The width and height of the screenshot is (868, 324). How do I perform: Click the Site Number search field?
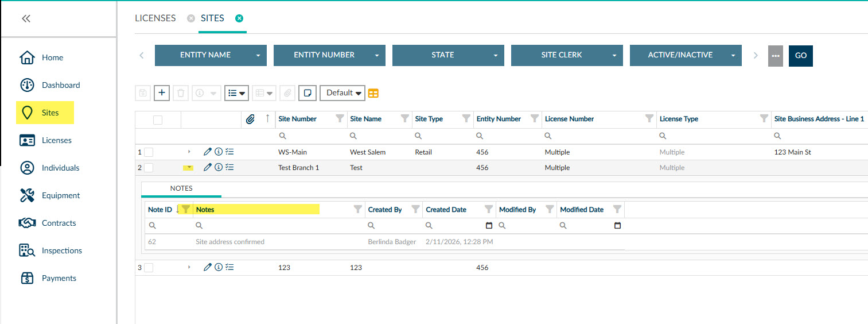311,136
